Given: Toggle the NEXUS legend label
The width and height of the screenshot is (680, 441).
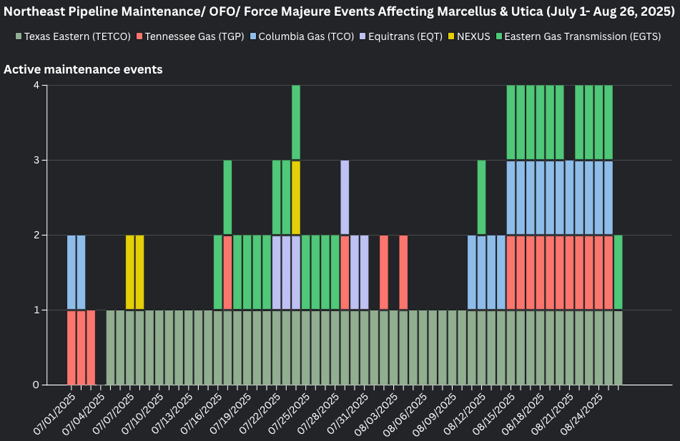Looking at the screenshot, I should coord(473,37).
